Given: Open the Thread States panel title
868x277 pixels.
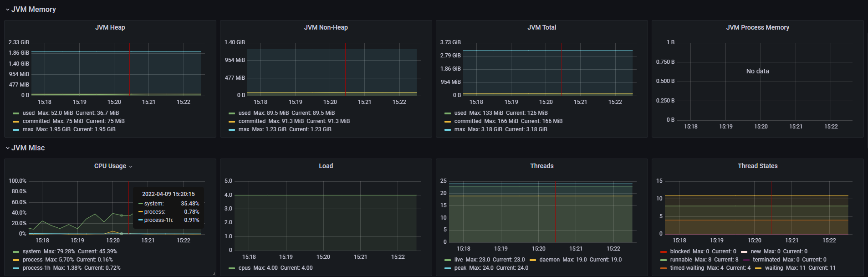Looking at the screenshot, I should pos(758,166).
